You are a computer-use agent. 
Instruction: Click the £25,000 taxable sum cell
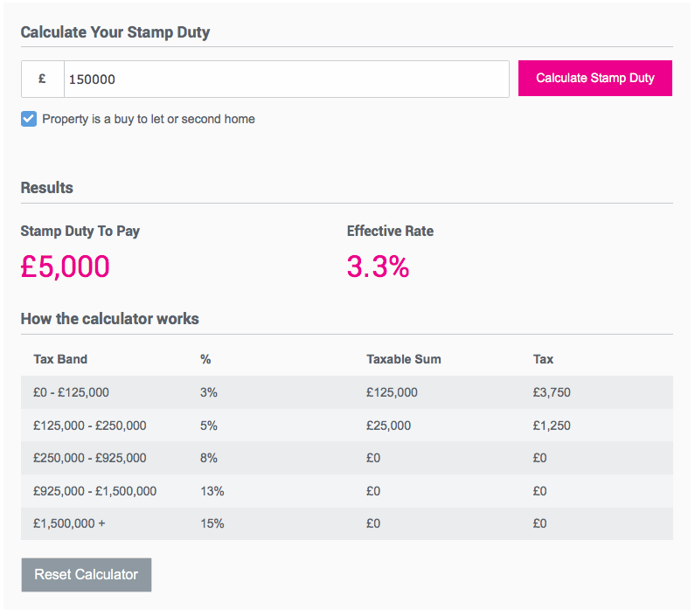pos(388,426)
